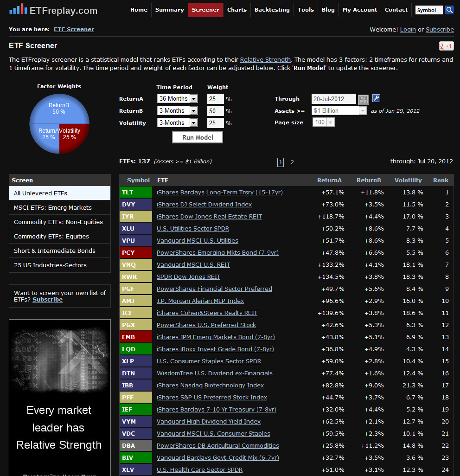The height and width of the screenshot is (476, 460).
Task: Select MSCI ETFs: Emerg Markets screen
Action: [x=60, y=208]
